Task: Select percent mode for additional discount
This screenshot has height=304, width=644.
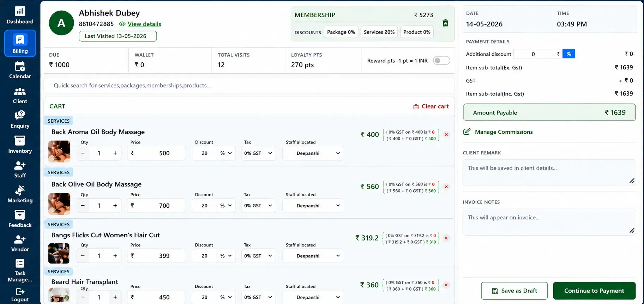Action: pos(568,54)
